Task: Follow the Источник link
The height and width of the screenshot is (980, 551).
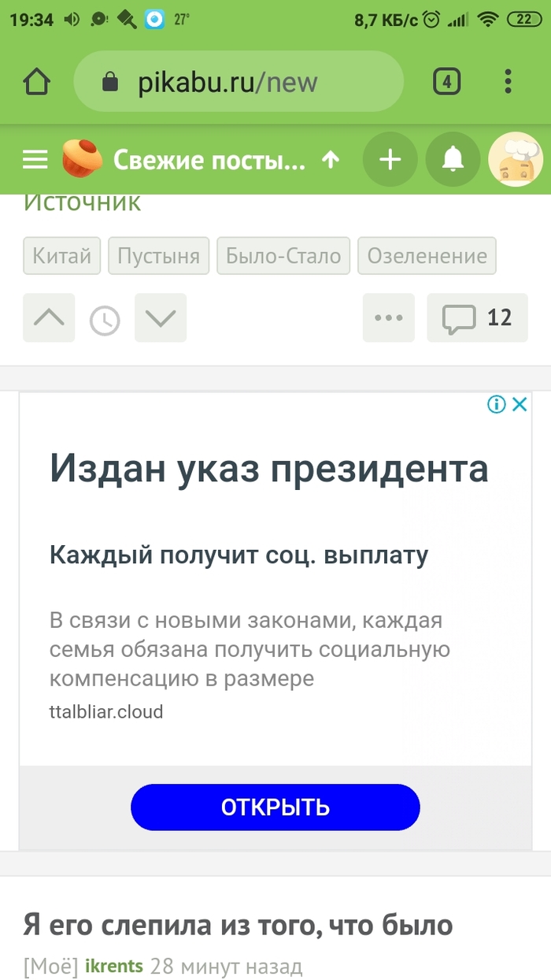Action: pyautogui.click(x=82, y=203)
